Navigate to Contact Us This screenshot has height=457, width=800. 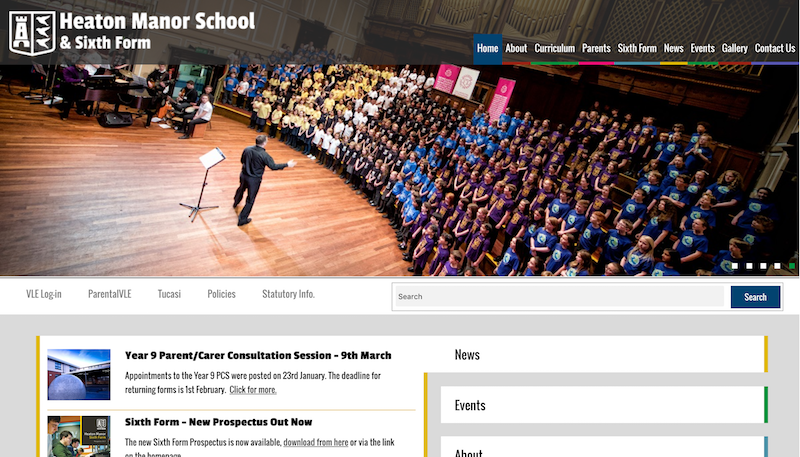point(775,48)
